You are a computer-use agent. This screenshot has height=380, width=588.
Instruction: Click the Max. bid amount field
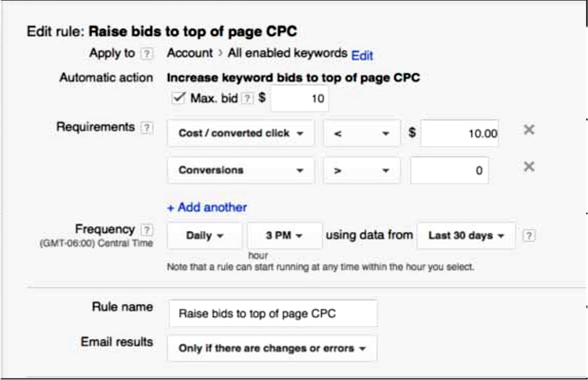point(300,98)
